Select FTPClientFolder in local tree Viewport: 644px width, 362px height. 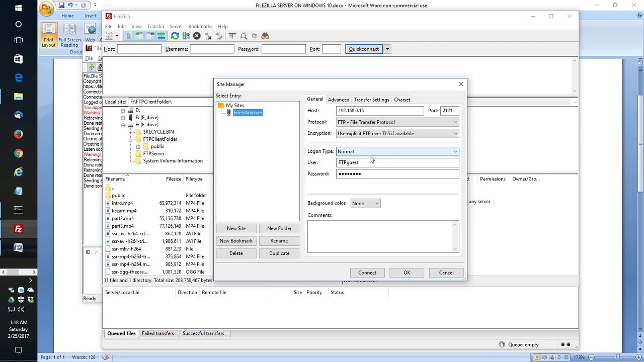[x=160, y=139]
